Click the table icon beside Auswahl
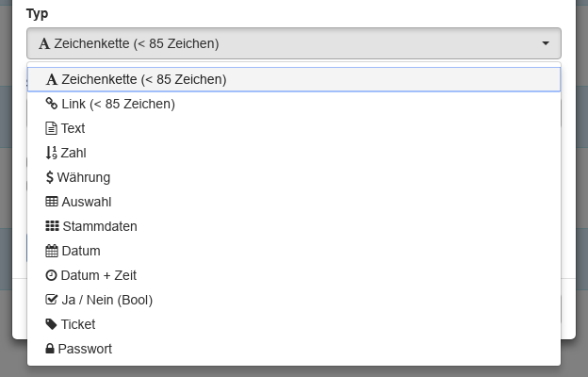Image resolution: width=588 pixels, height=377 pixels. 52,202
